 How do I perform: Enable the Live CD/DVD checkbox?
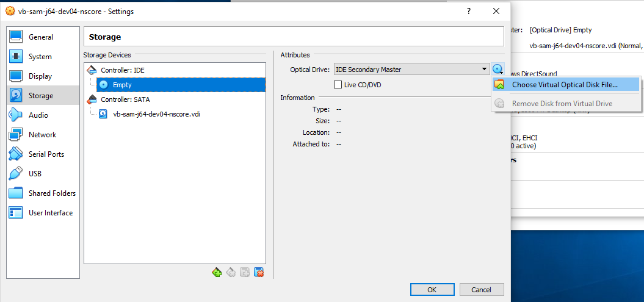tap(338, 85)
